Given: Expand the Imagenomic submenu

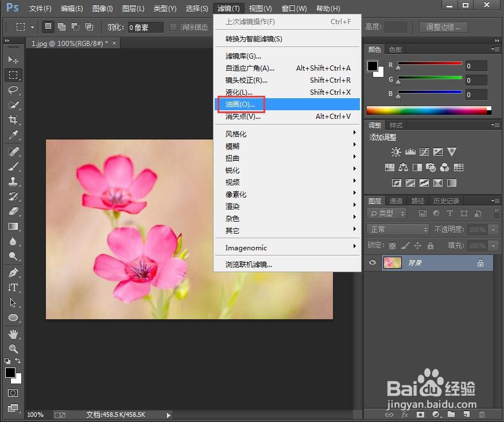Looking at the screenshot, I should [x=288, y=247].
